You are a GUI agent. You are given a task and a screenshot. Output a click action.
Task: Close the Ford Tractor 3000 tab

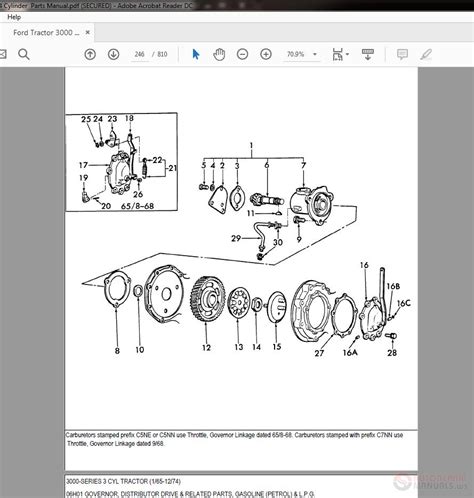coord(88,32)
